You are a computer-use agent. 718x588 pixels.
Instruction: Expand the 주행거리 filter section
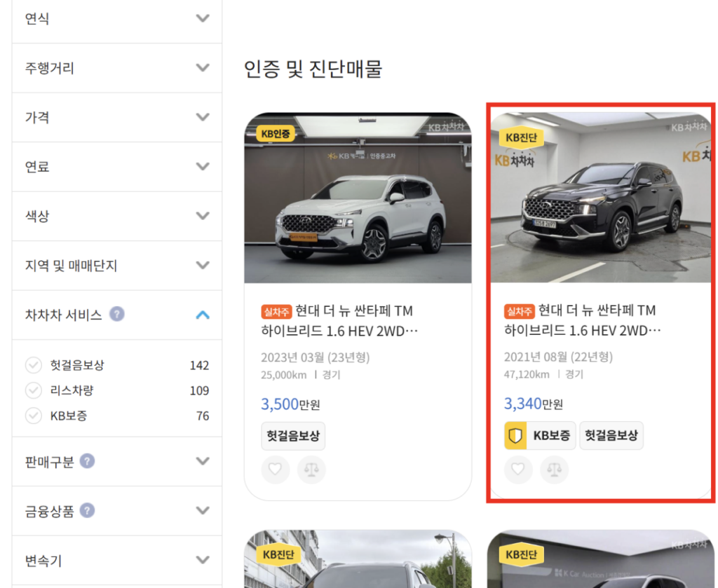(203, 68)
